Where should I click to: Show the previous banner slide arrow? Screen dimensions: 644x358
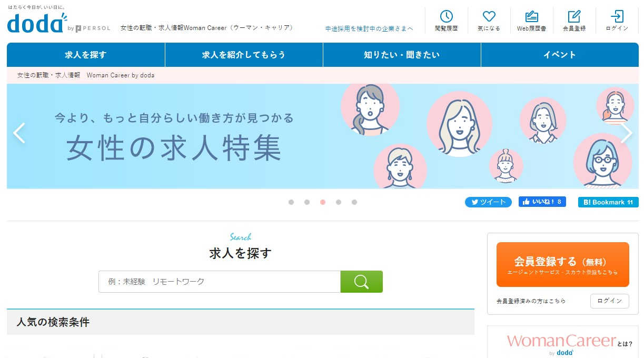point(19,133)
